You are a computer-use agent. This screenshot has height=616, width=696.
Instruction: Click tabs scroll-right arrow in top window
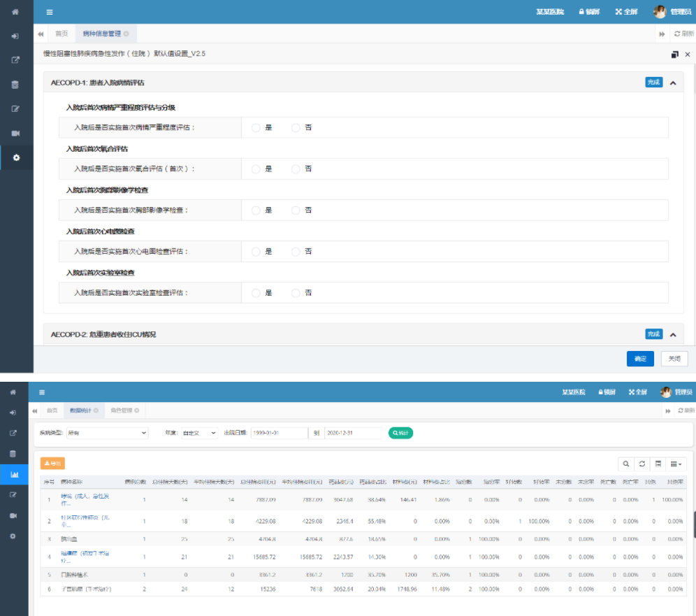click(x=662, y=34)
